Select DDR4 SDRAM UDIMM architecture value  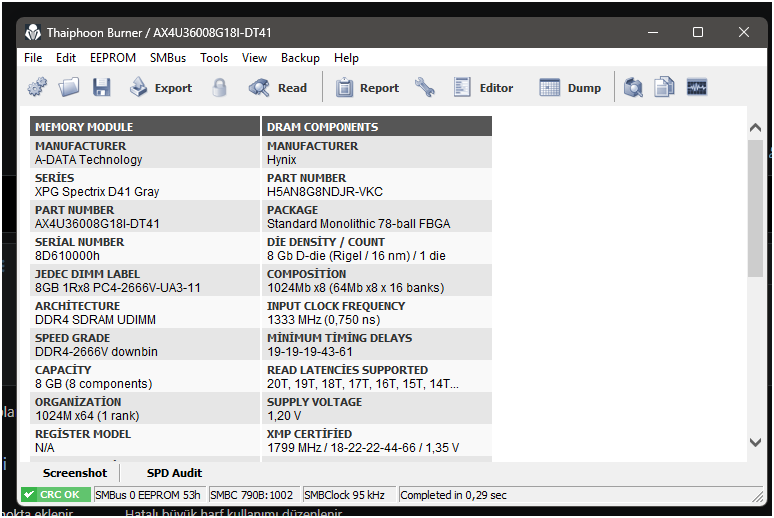95,320
